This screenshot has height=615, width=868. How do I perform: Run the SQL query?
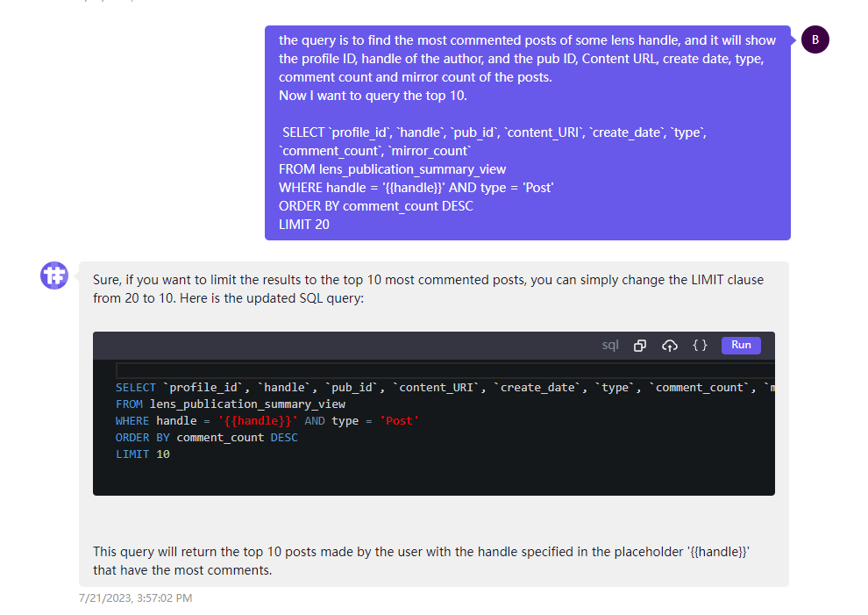point(741,345)
